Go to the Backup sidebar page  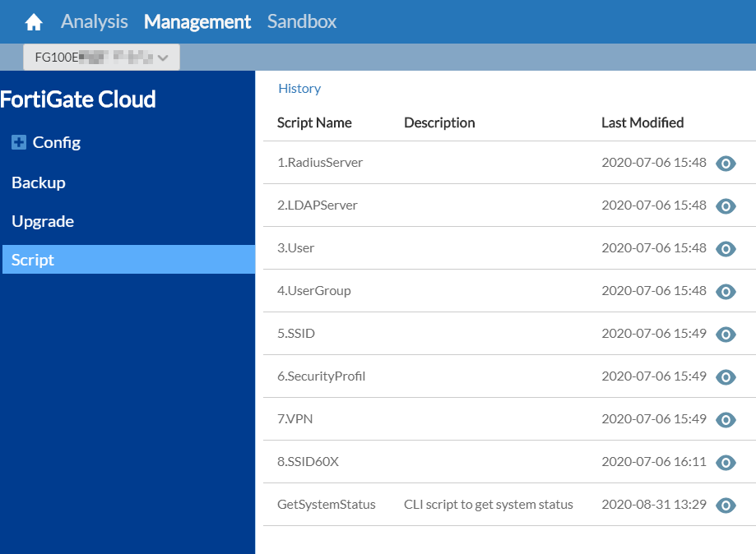click(38, 182)
